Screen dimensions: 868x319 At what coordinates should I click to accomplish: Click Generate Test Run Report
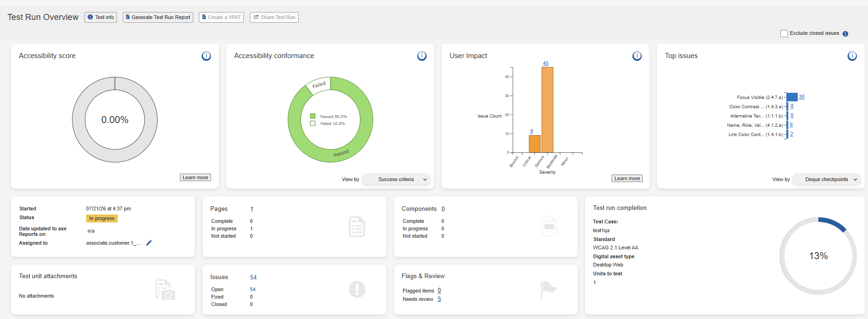(158, 17)
